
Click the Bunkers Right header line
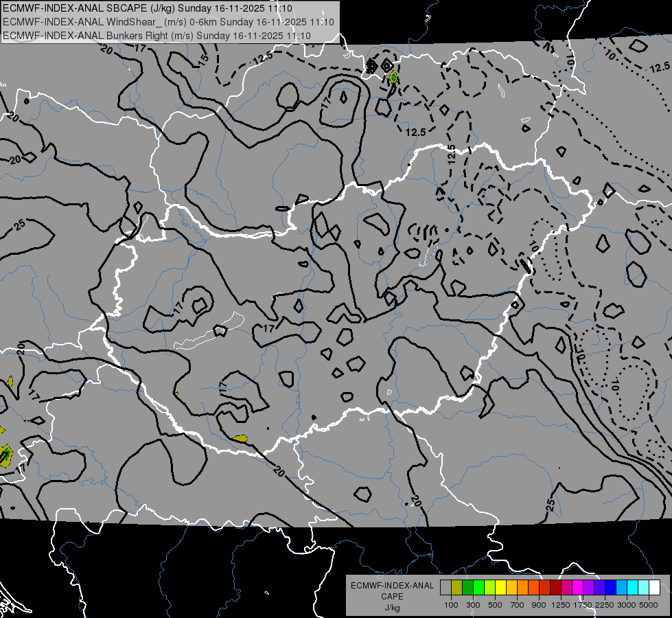pyautogui.click(x=157, y=36)
